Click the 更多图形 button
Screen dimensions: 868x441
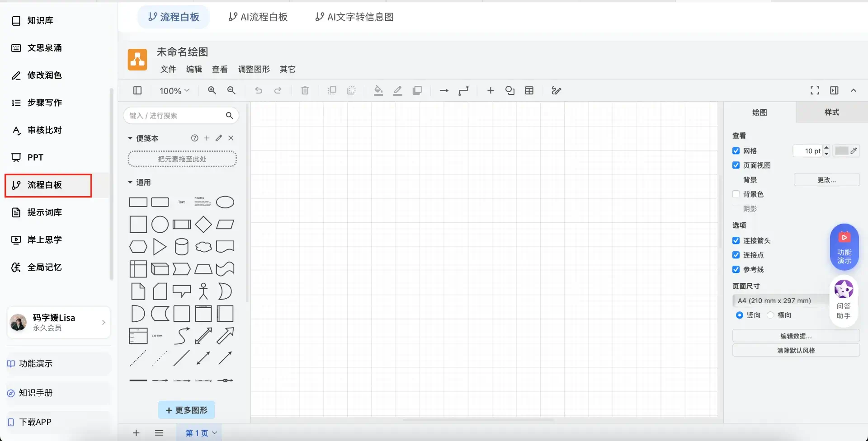(x=186, y=410)
